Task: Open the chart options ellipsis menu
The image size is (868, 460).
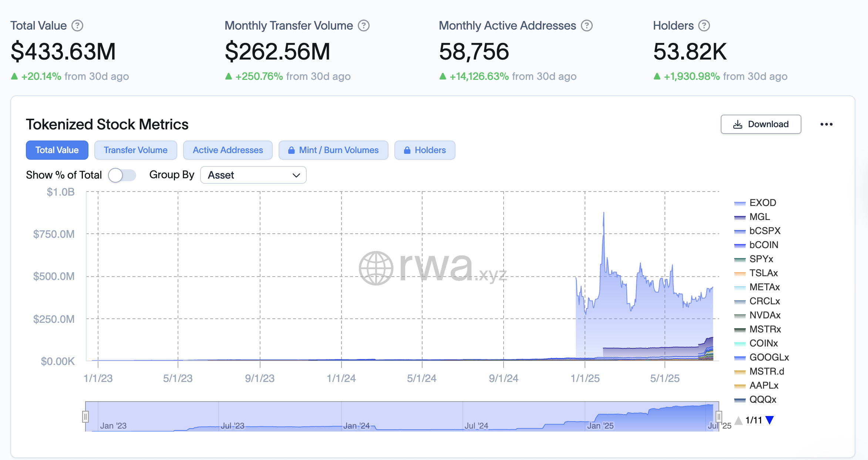Action: coord(827,124)
